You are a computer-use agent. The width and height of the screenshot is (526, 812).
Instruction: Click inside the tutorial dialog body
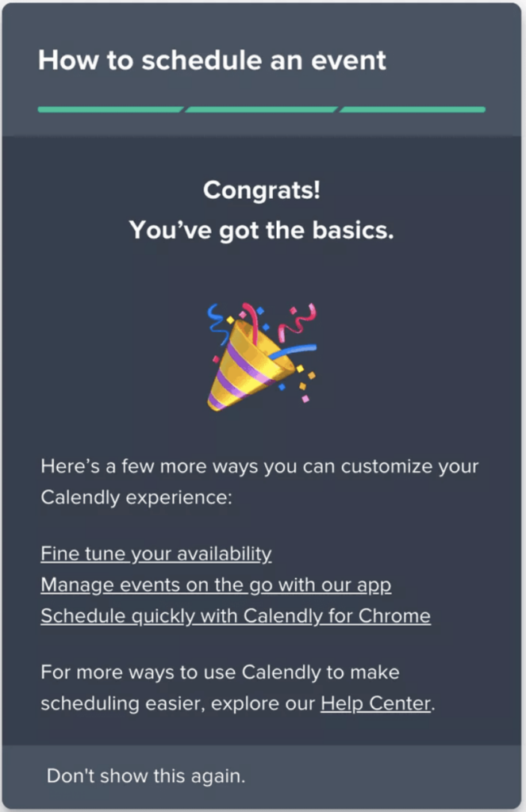(263, 436)
